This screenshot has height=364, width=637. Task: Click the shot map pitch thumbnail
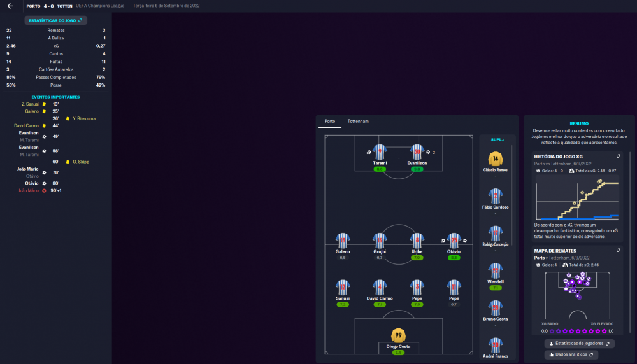coord(577,296)
